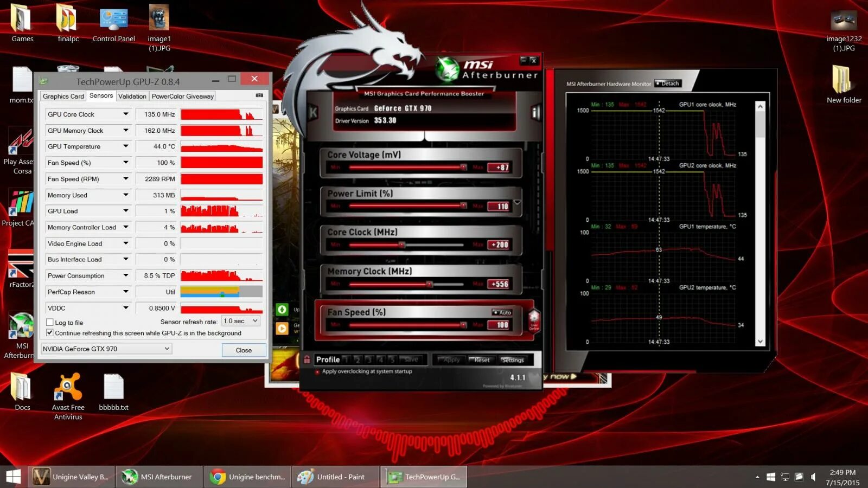Open the VDDC sensor dropdown
868x488 pixels.
126,307
